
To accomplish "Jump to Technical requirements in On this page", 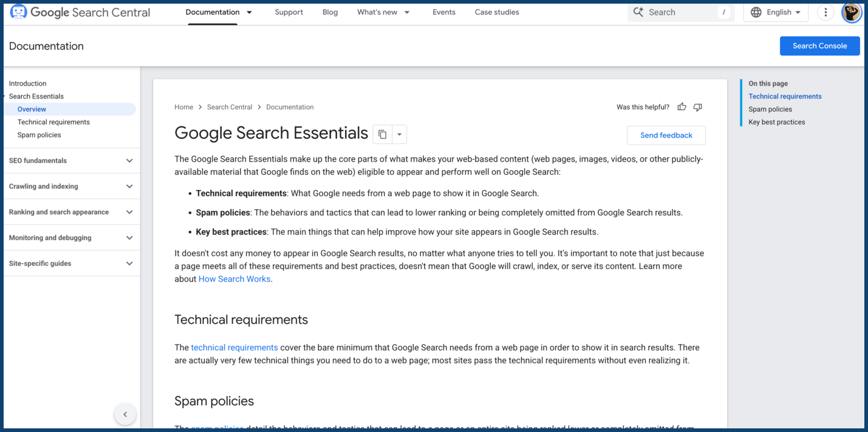I will 785,96.
